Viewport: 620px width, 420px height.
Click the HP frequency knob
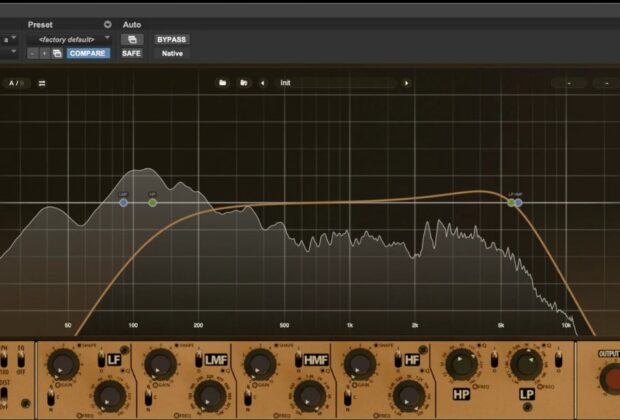coord(461,364)
